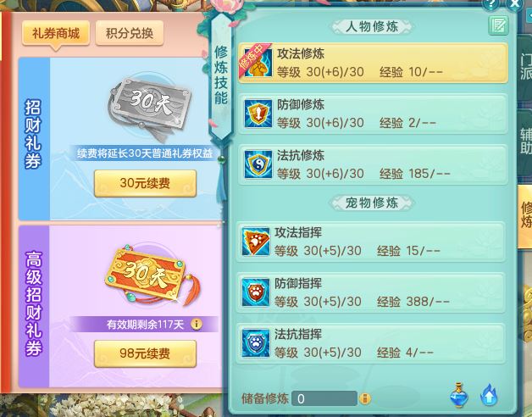Select the 防御指挥 paw shield icon

[x=256, y=292]
